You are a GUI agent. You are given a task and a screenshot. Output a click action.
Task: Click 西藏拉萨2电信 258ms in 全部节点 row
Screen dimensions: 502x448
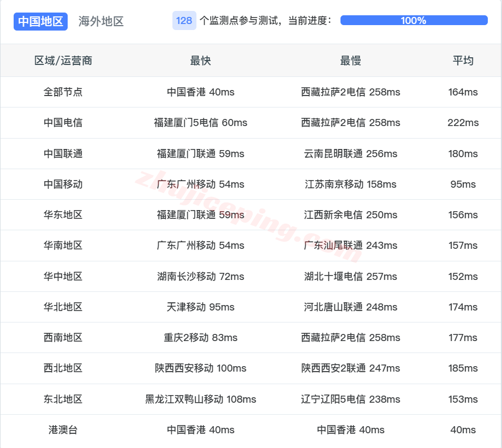tap(350, 92)
